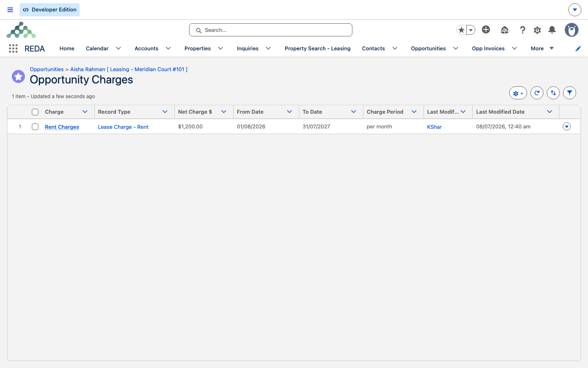Click the Developer Edition badge
588x368 pixels.
[x=49, y=10]
